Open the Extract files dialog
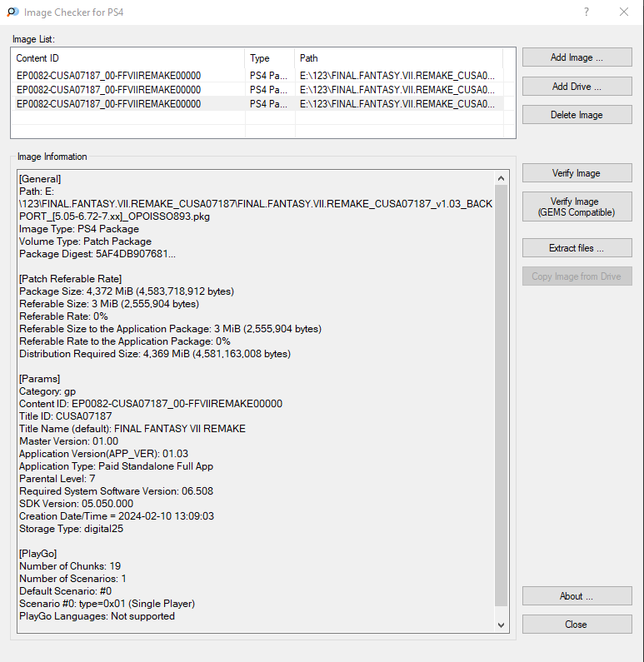 pyautogui.click(x=577, y=248)
